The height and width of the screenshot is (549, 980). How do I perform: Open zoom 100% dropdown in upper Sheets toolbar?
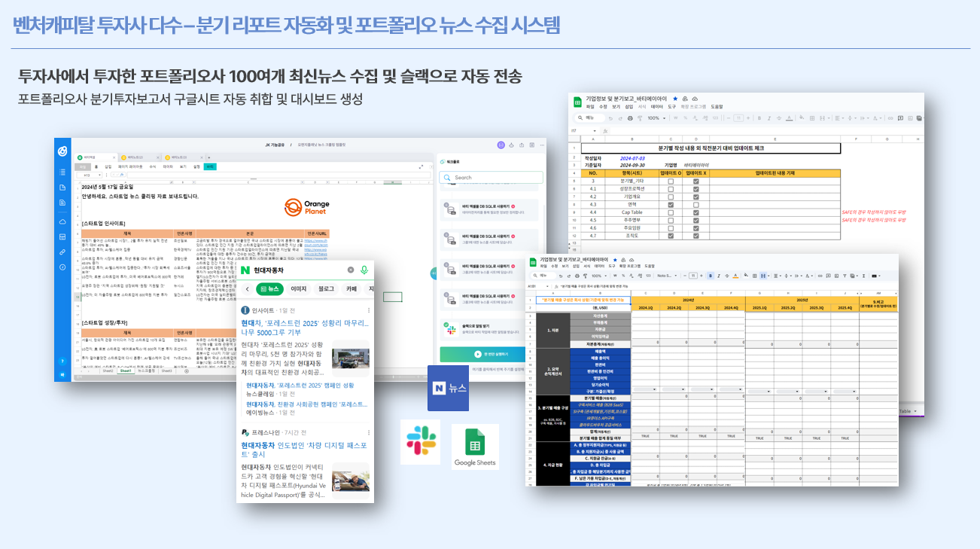pos(656,118)
